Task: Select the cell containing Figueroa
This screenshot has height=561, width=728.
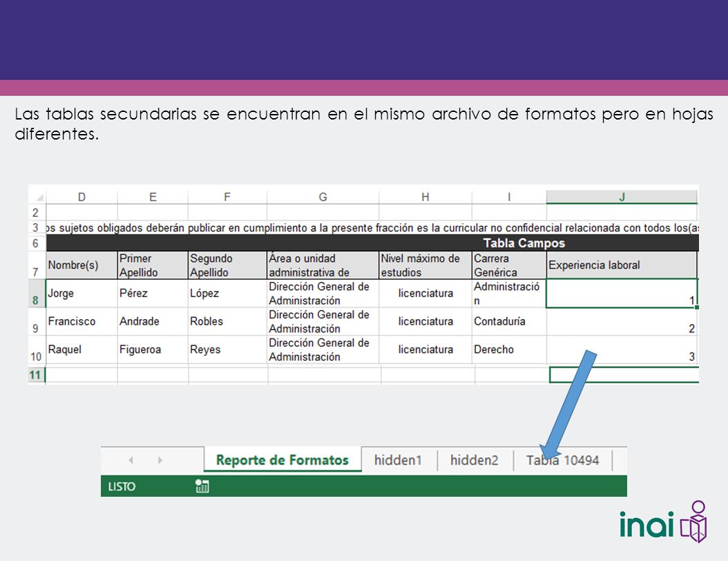Action: (x=153, y=350)
